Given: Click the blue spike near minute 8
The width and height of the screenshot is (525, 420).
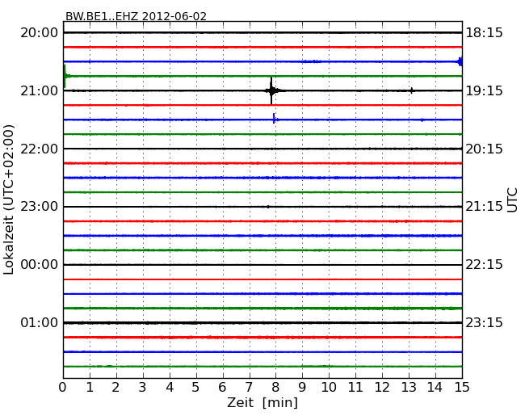Looking at the screenshot, I should click(275, 119).
